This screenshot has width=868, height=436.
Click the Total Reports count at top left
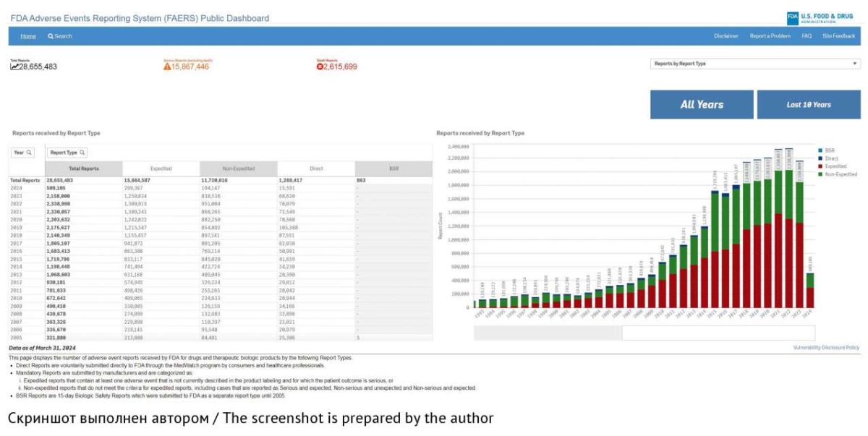[x=38, y=67]
